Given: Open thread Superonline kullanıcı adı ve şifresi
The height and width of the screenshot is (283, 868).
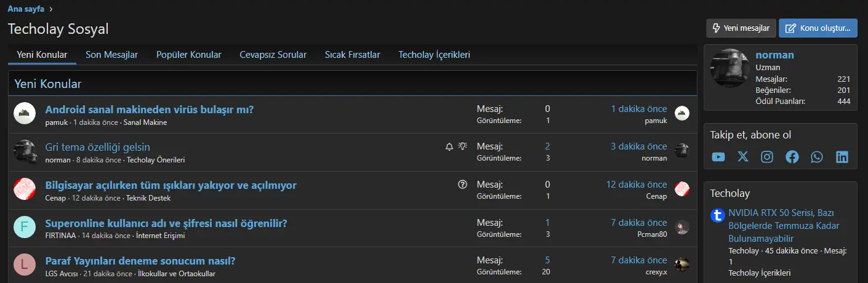Looking at the screenshot, I should pyautogui.click(x=166, y=223).
